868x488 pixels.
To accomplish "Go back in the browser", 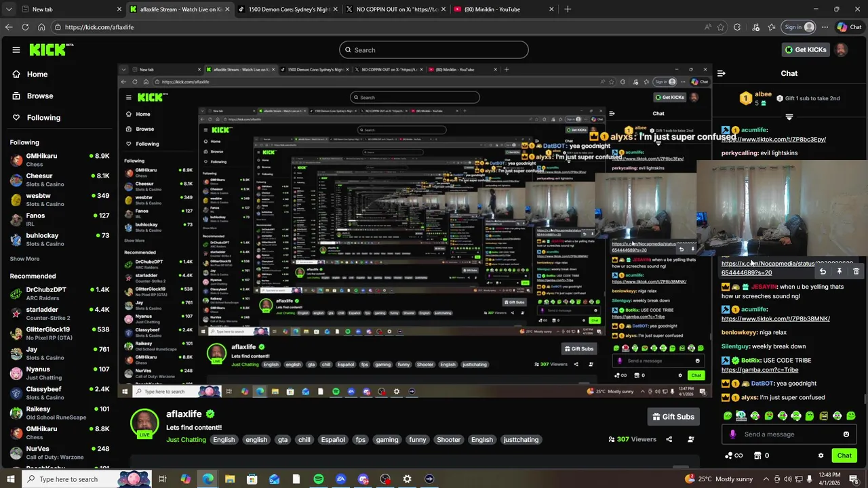I will [9, 27].
